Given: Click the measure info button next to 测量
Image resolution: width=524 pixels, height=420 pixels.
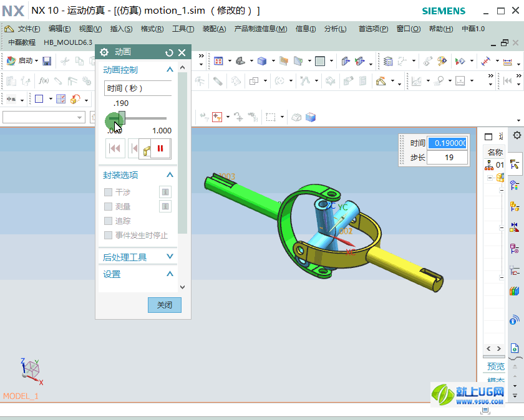Looking at the screenshot, I should pos(165,206).
